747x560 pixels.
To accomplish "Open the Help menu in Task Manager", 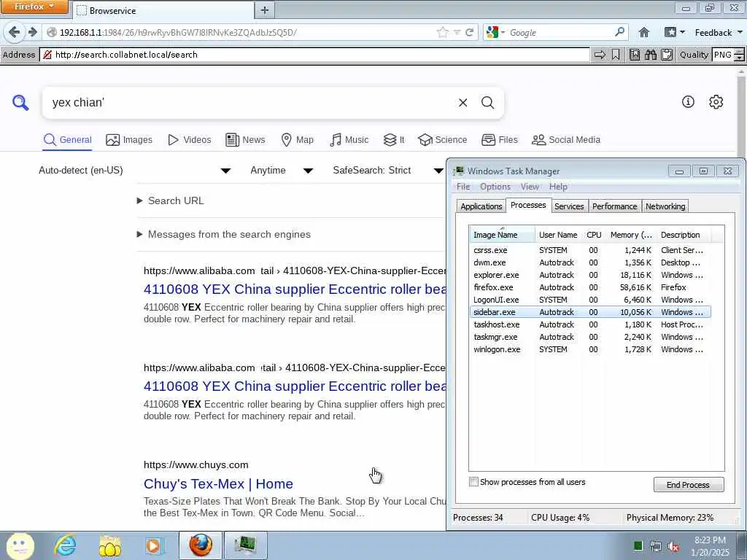I will [558, 187].
